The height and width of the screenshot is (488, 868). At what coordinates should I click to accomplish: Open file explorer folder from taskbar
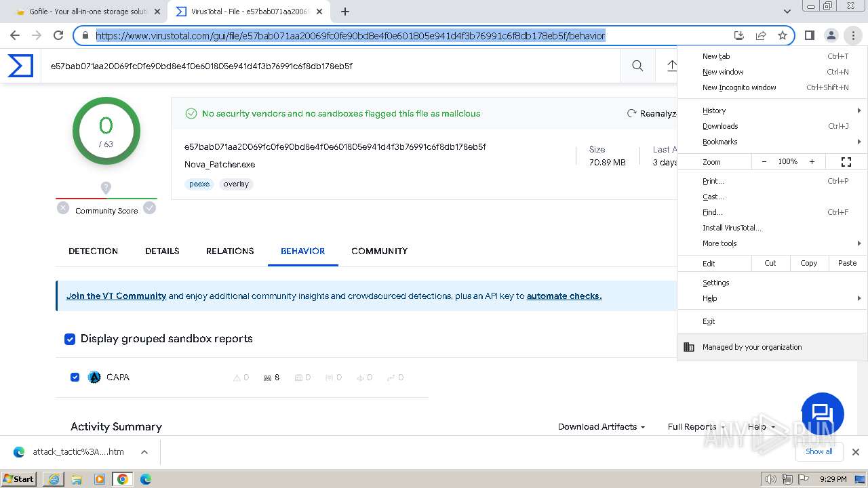77,479
